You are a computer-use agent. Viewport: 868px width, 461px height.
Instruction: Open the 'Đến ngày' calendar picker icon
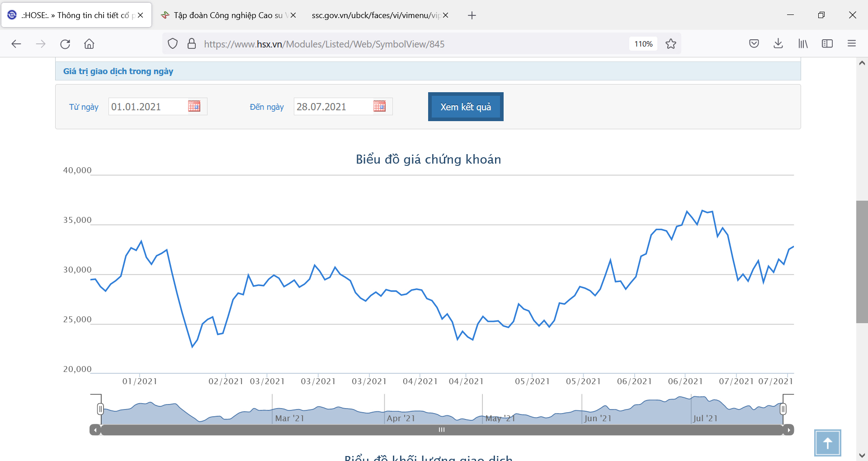tap(379, 106)
